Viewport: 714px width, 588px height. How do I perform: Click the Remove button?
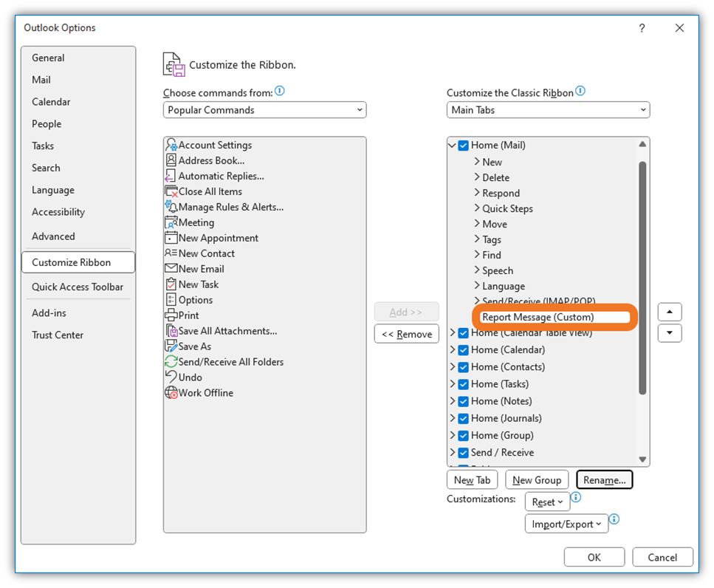[x=407, y=334]
